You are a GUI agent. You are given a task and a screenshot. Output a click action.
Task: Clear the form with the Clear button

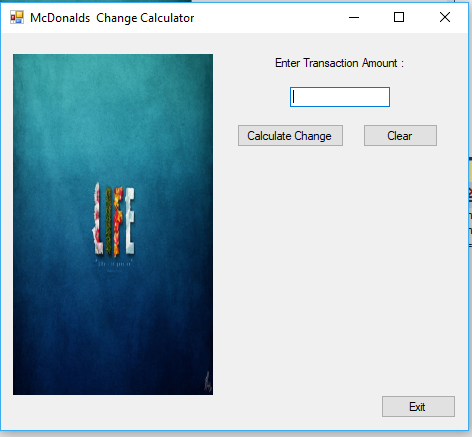400,136
